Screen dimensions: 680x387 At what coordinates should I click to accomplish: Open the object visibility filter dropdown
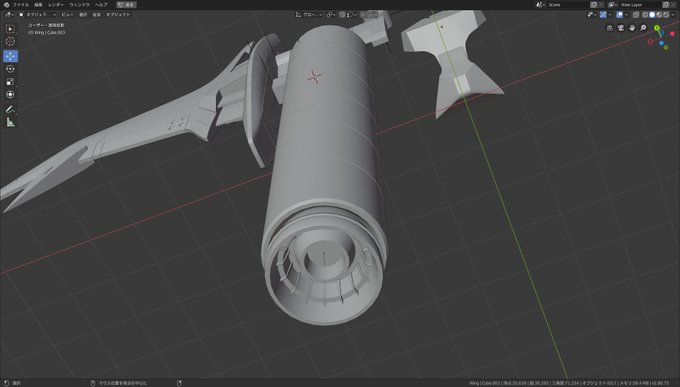point(592,15)
